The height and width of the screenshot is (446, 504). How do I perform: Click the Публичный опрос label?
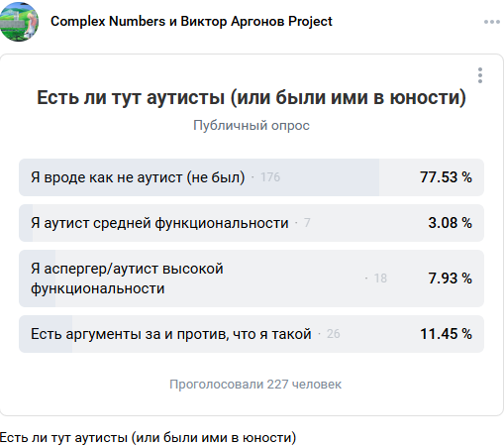pos(252,126)
